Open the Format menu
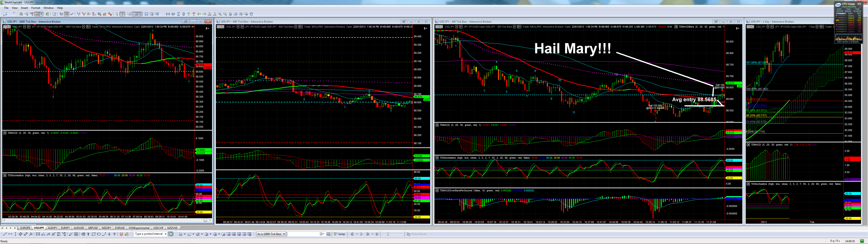The image size is (868, 244). point(36,8)
